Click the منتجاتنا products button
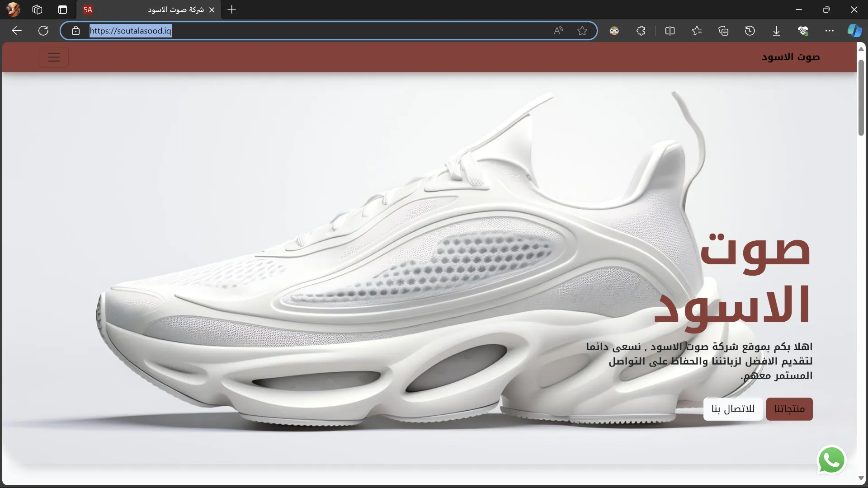 [789, 409]
